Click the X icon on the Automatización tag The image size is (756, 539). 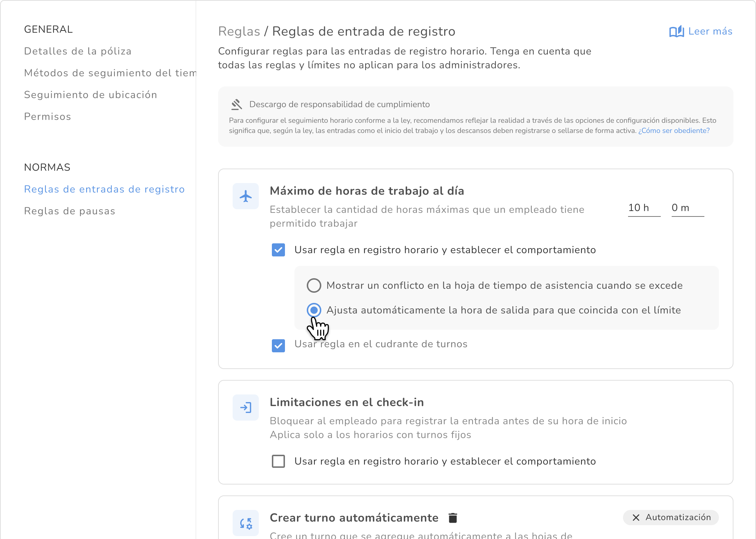pyautogui.click(x=636, y=518)
